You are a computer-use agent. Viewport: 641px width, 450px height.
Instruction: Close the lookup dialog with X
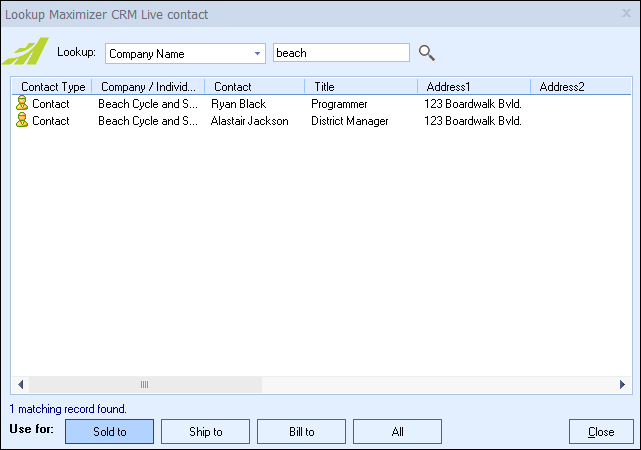click(626, 13)
